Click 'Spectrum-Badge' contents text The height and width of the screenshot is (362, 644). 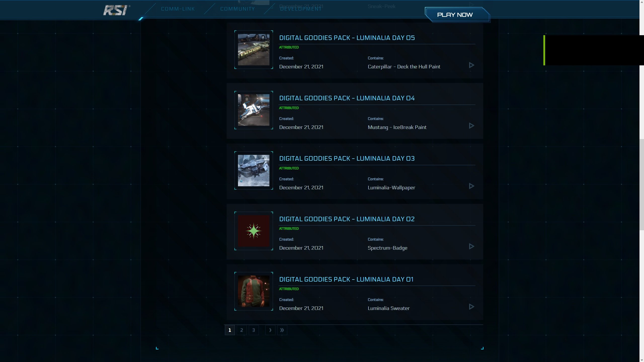[387, 248]
